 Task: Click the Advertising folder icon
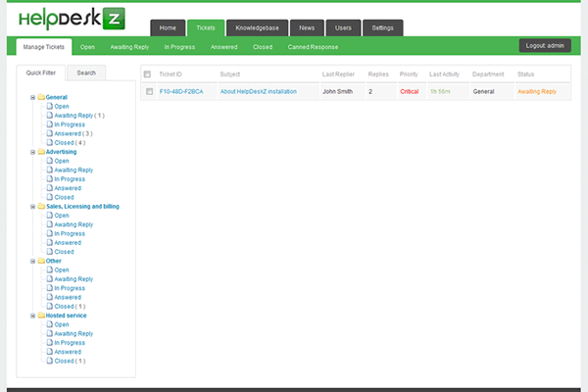point(40,152)
